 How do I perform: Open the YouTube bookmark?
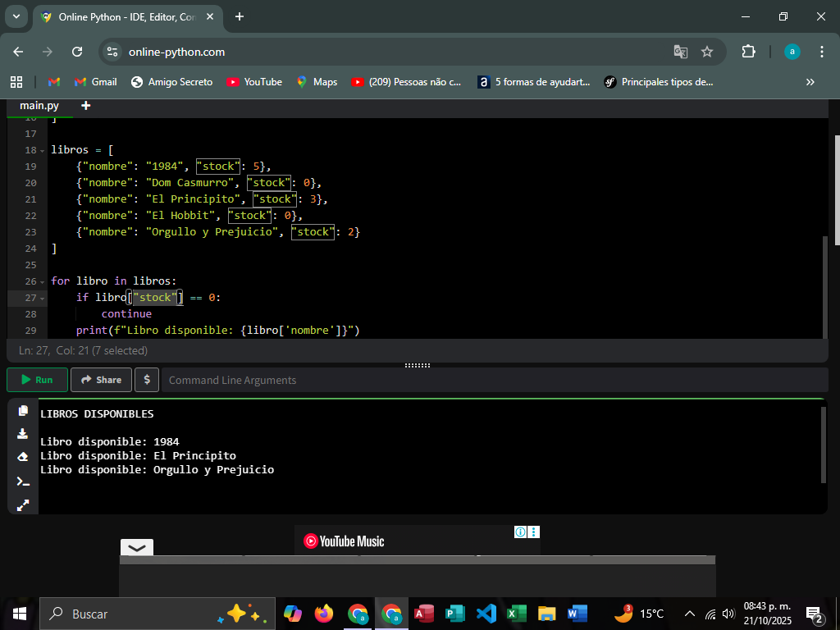point(254,82)
